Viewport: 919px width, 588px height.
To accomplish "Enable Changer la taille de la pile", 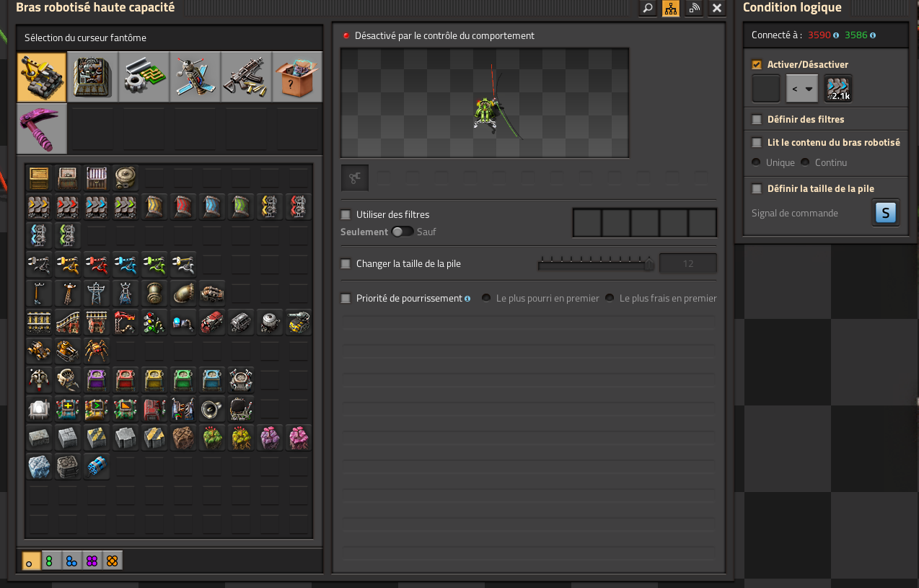I will 346,264.
